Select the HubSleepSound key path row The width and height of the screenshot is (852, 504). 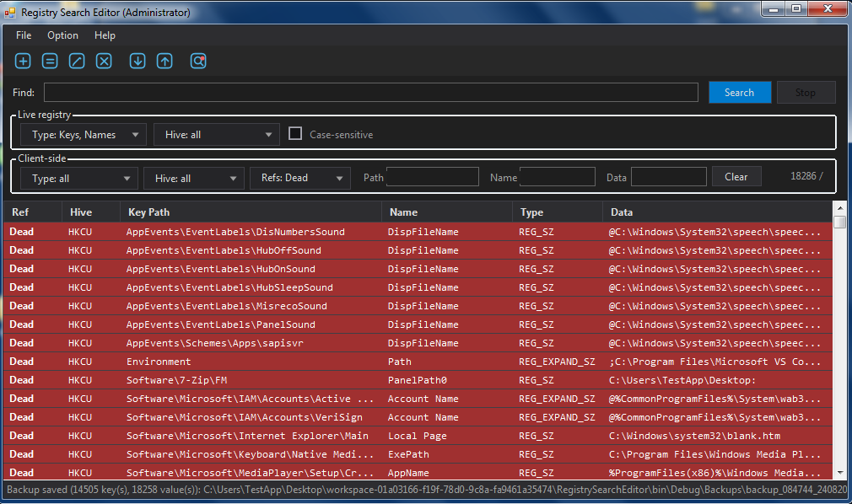[418, 287]
